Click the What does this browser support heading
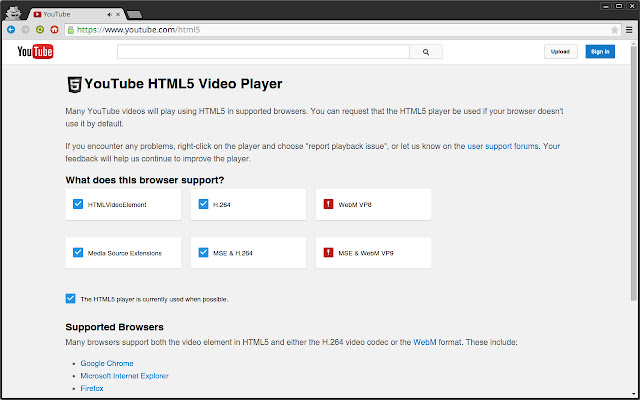This screenshot has width=640, height=400. 145,180
